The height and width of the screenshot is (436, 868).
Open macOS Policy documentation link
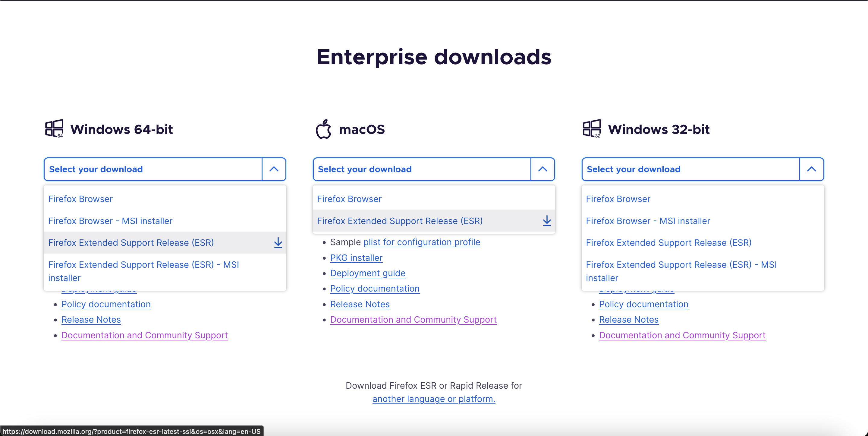375,289
